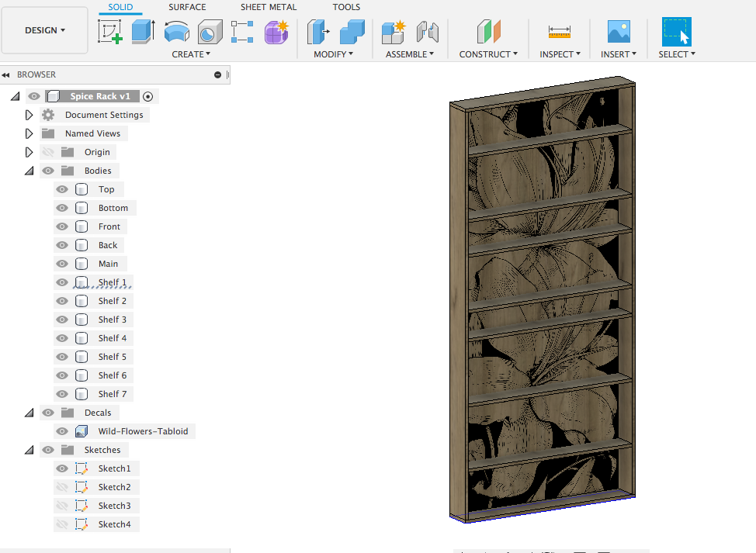Expand the Named Views node
756x553 pixels.
click(29, 133)
